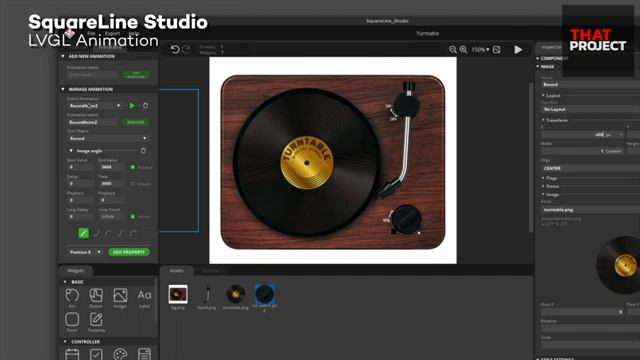
Task: Click the RENAME button
Action: pyautogui.click(x=136, y=122)
